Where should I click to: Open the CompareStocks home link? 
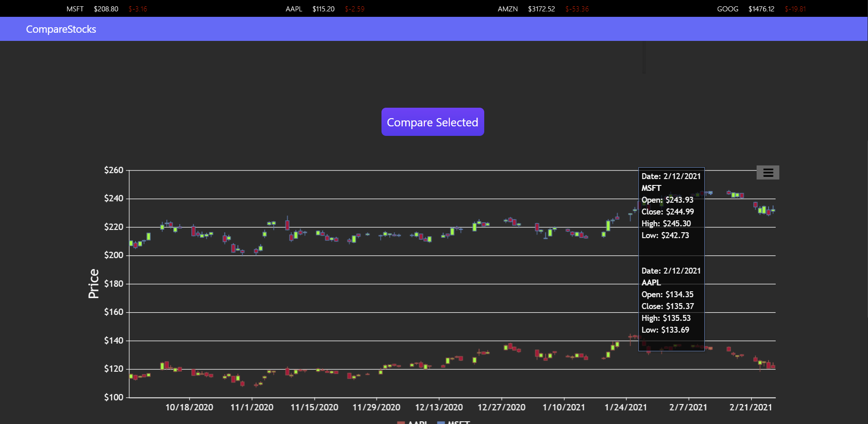[x=61, y=29]
